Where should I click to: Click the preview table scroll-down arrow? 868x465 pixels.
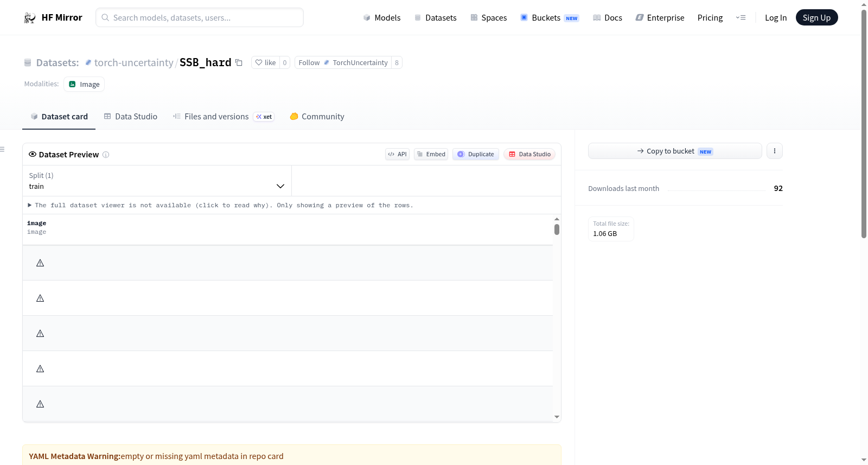click(557, 417)
